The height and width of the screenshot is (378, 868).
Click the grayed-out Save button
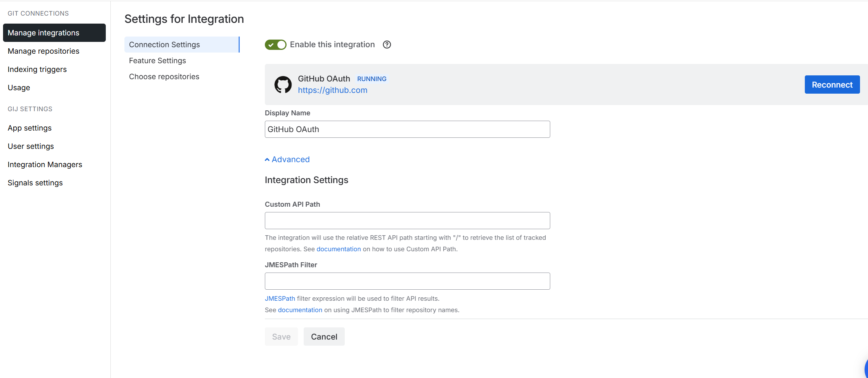[281, 337]
